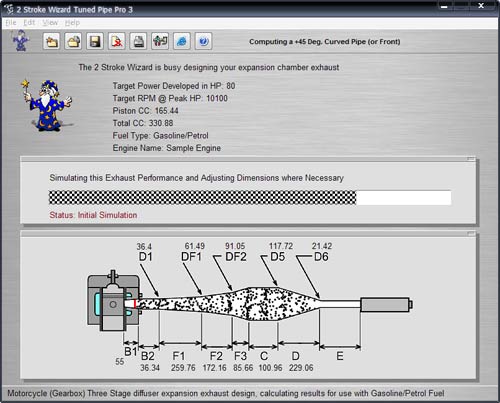Collapse the simulation progress panel corner button
Image resolution: width=500 pixels, height=403 pixels.
pyautogui.click(x=471, y=159)
